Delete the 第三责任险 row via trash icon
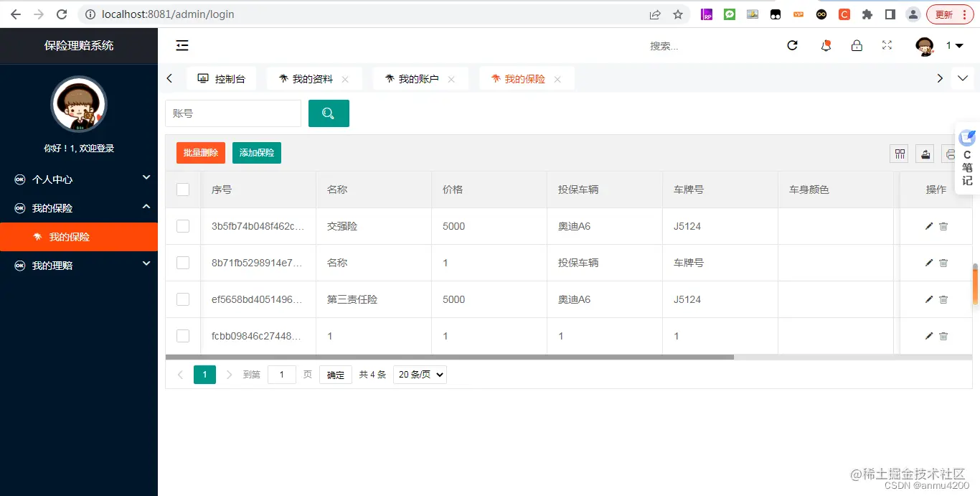980x496 pixels. [x=943, y=299]
